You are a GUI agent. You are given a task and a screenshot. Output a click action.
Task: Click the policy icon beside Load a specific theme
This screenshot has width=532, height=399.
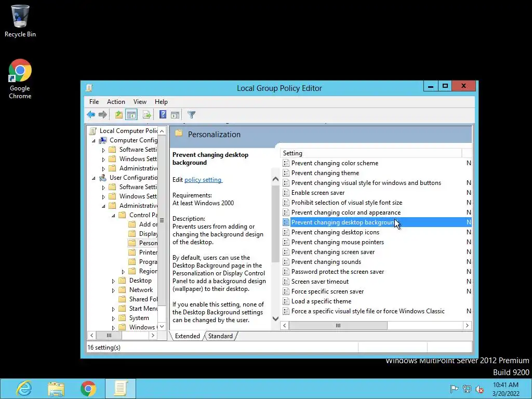[x=286, y=301]
